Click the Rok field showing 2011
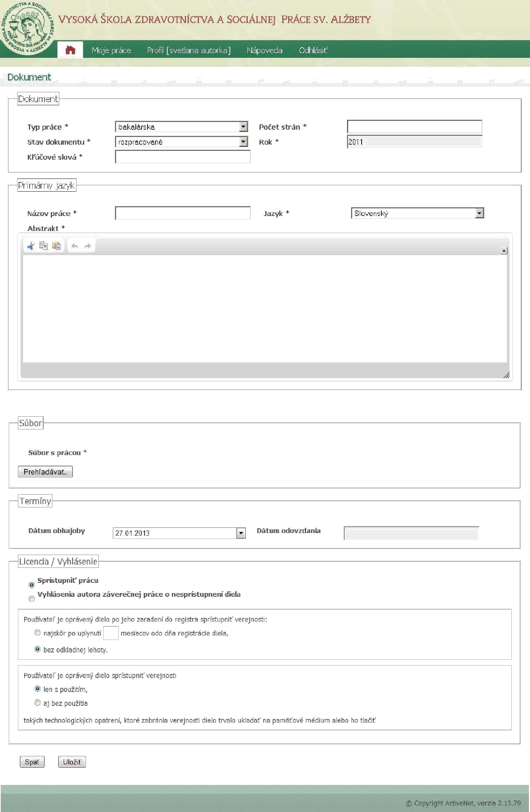This screenshot has height=812, width=530. click(414, 142)
